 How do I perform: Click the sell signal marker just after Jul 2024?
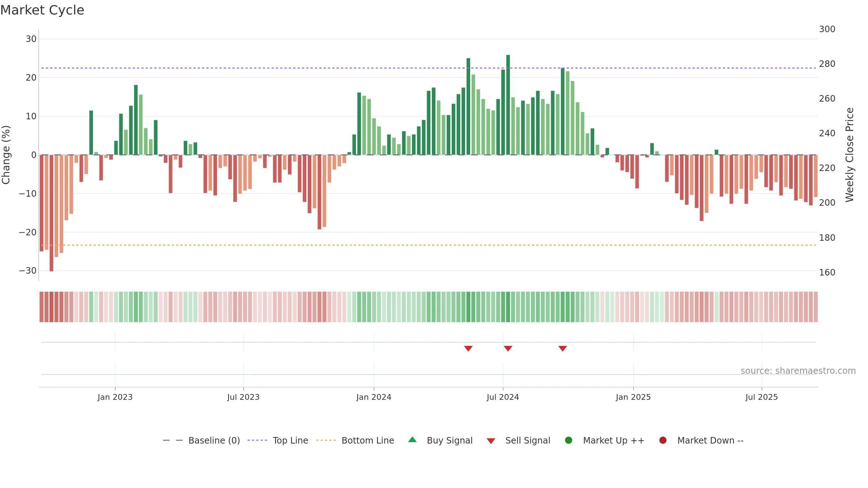point(508,348)
